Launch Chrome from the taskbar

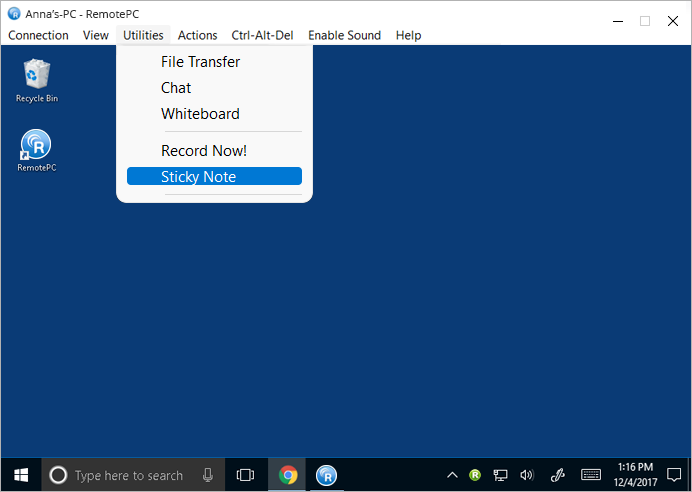click(288, 475)
